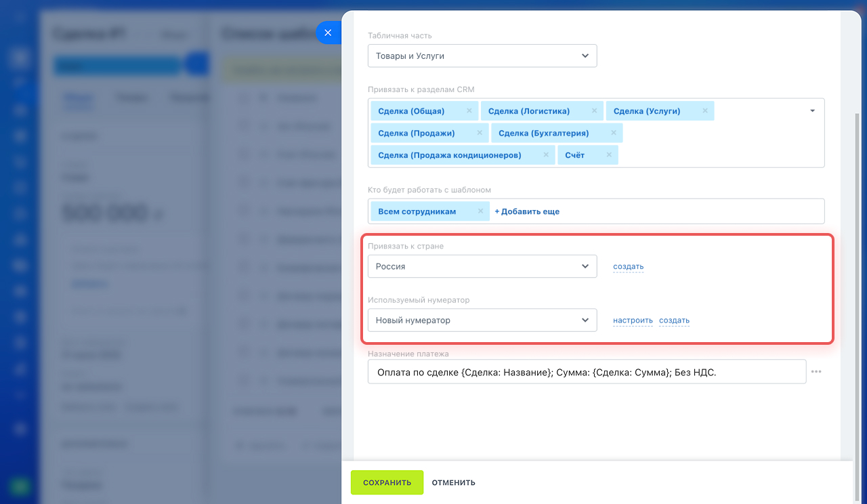Click into the Назначение платежа text field
867x504 pixels.
(x=586, y=372)
